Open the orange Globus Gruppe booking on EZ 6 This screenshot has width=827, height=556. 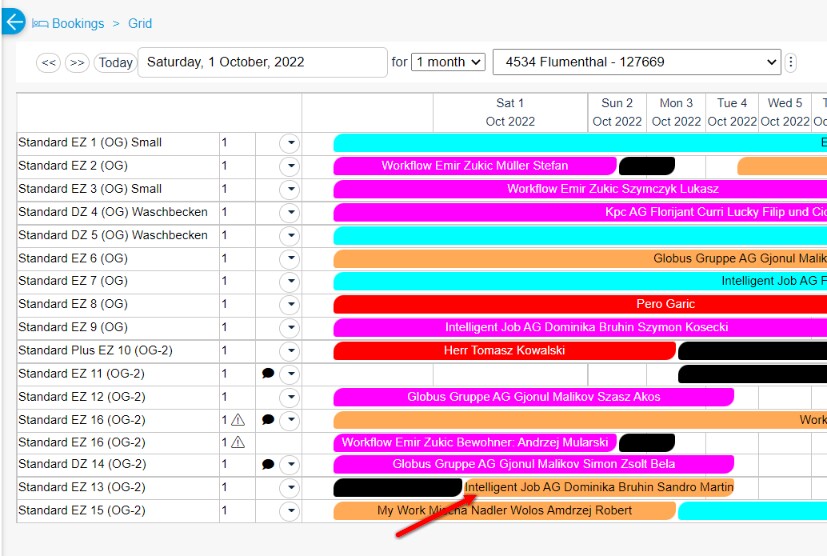pos(580,258)
